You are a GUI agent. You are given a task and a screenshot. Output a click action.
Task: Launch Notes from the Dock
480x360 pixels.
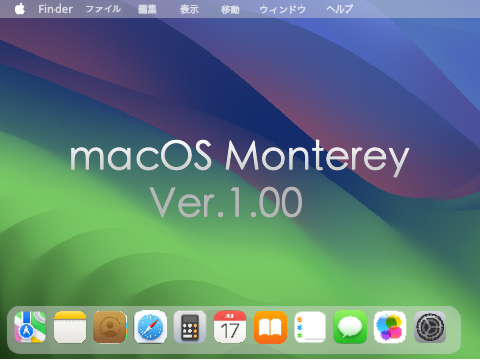pos(70,327)
